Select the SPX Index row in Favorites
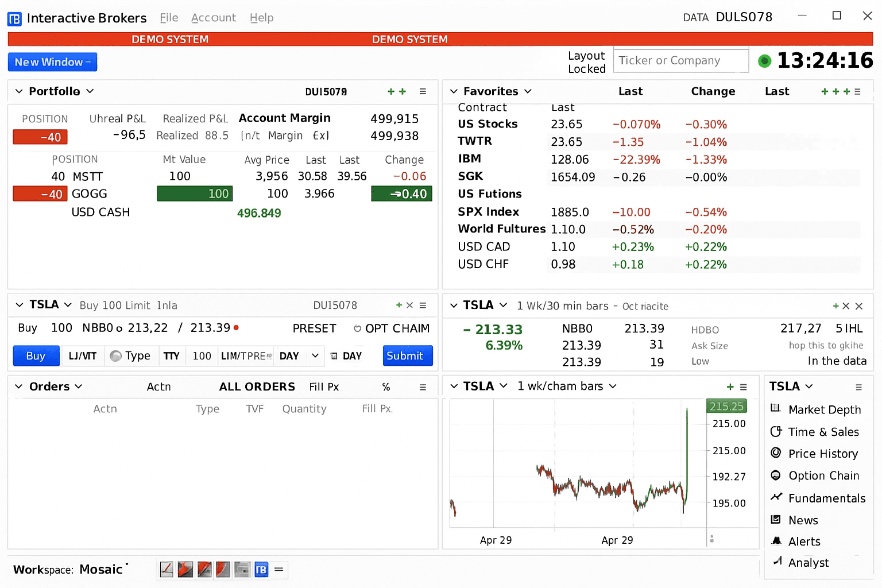 [x=659, y=212]
